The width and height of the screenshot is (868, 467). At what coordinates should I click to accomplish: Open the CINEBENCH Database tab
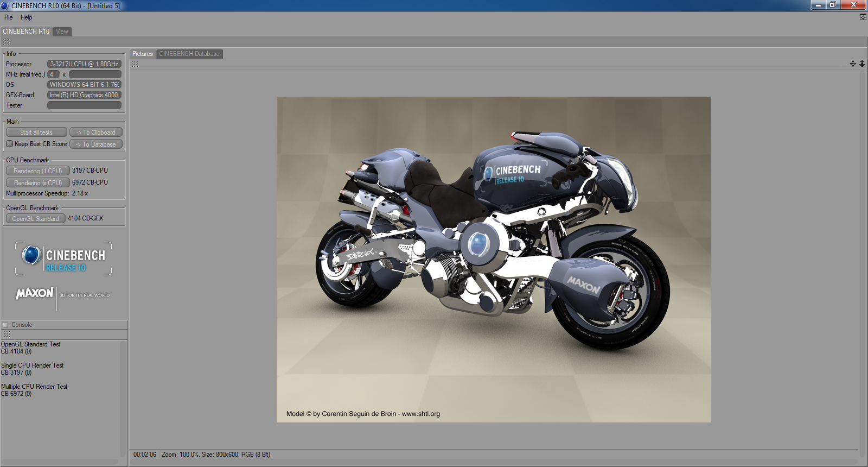pos(189,54)
